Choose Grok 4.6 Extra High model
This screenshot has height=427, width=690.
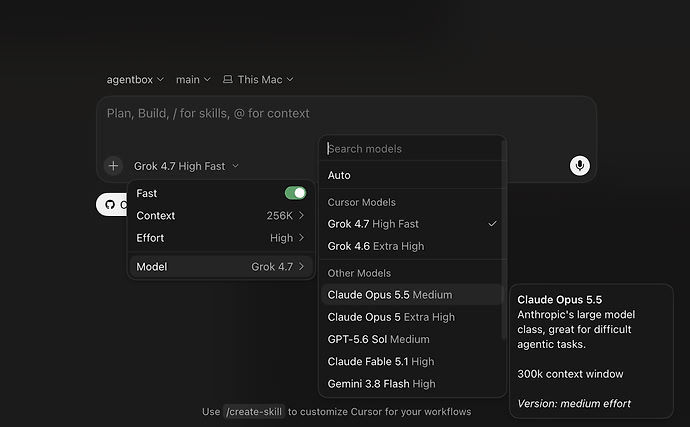point(411,246)
